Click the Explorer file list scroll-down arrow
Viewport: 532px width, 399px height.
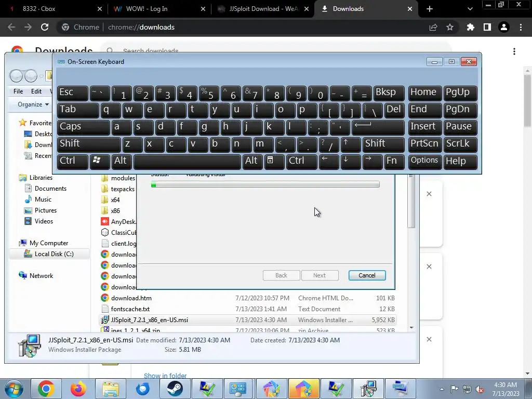tap(411, 328)
